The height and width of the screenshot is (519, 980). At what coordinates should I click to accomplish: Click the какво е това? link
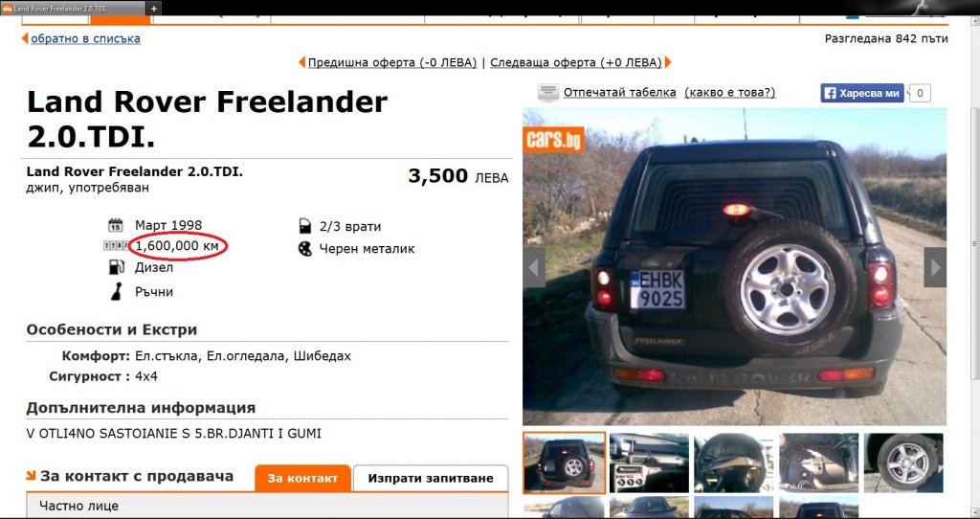[730, 93]
